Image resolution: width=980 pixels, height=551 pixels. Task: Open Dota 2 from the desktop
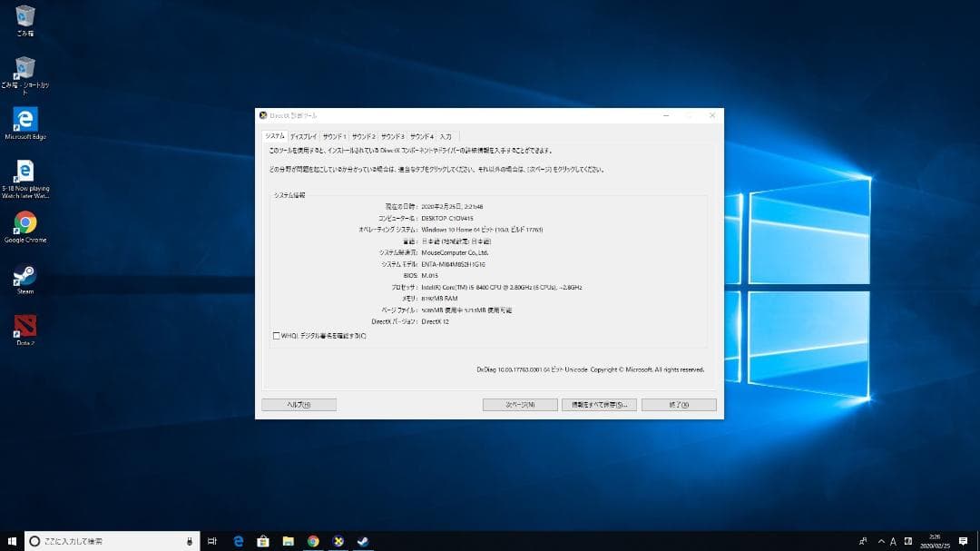(x=24, y=326)
